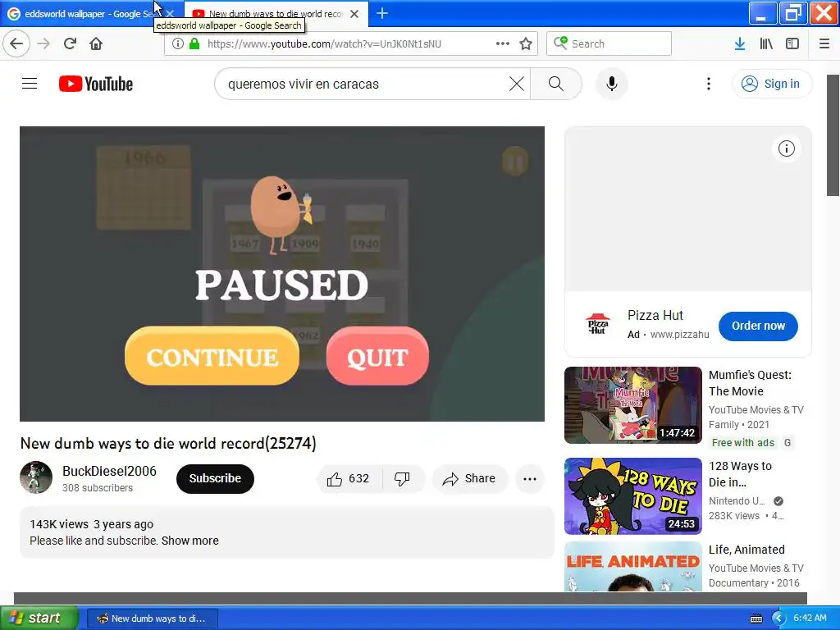
Task: Click the YouTube magnifier search button
Action: tap(555, 84)
